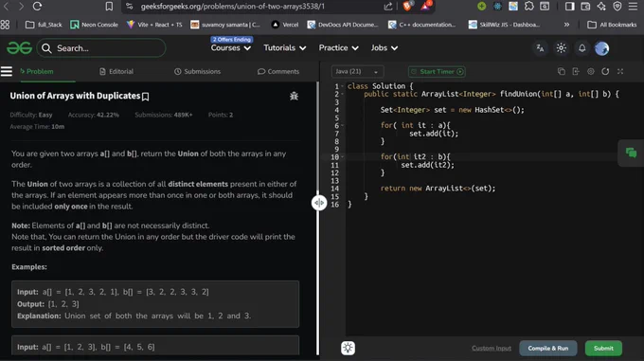Open the React DevTools extension icon

(x=497, y=7)
